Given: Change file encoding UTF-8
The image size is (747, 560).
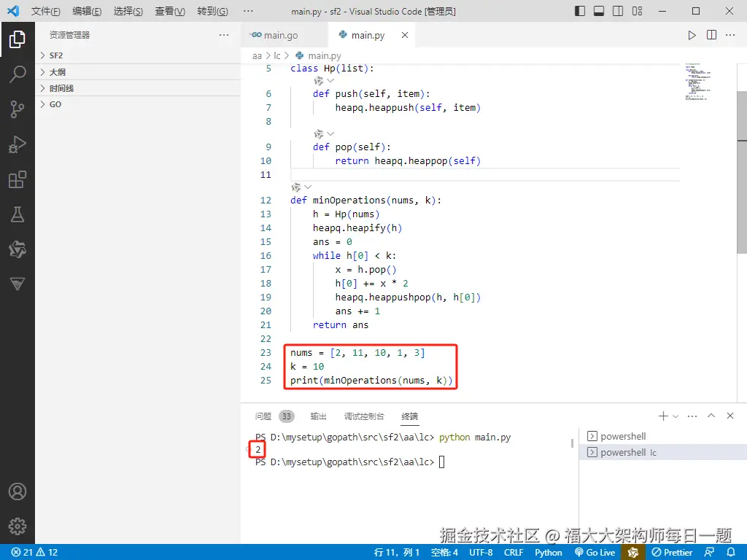Looking at the screenshot, I should [481, 553].
